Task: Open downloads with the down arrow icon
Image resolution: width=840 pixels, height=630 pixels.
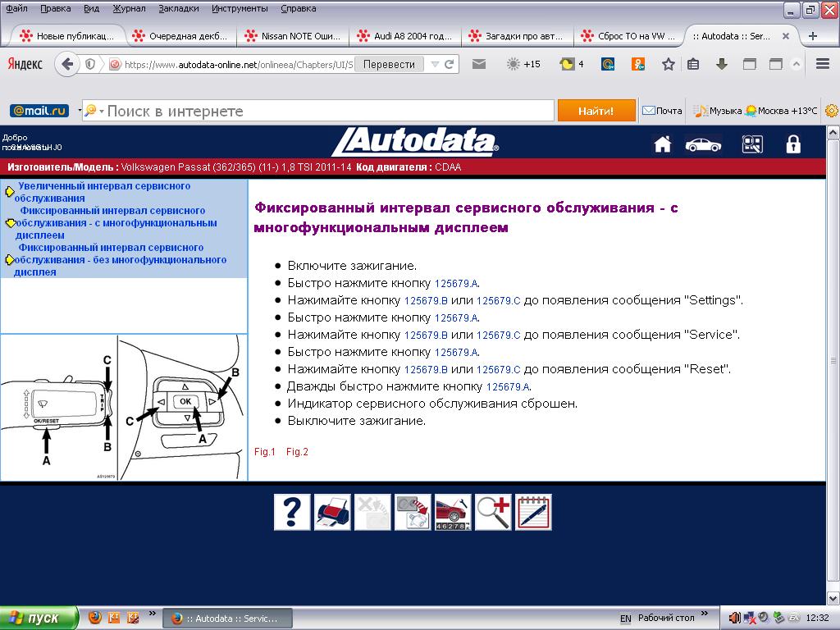Action: pyautogui.click(x=722, y=65)
